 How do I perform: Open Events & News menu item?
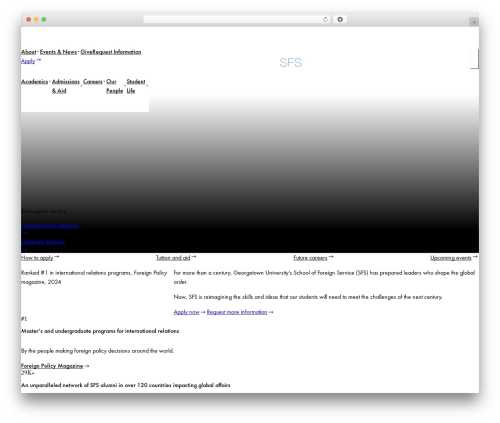58,52
